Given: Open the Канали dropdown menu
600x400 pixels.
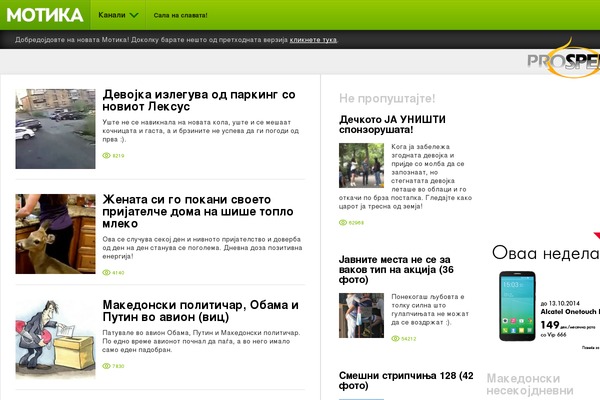Looking at the screenshot, I should coord(117,16).
